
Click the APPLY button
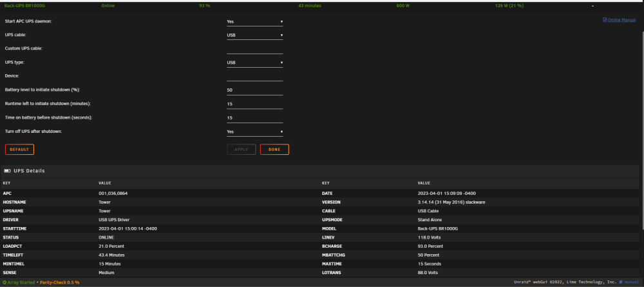[x=241, y=149]
